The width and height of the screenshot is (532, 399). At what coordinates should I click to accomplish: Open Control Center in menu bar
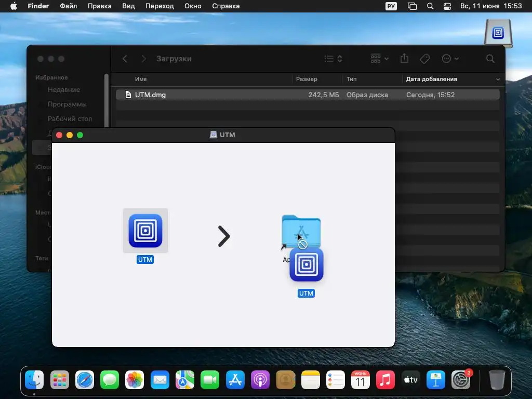[447, 6]
